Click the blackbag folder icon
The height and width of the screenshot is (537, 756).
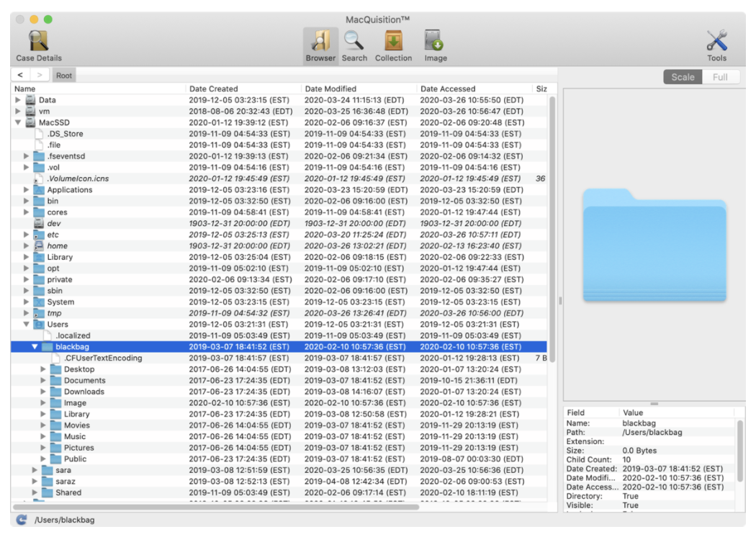(48, 346)
